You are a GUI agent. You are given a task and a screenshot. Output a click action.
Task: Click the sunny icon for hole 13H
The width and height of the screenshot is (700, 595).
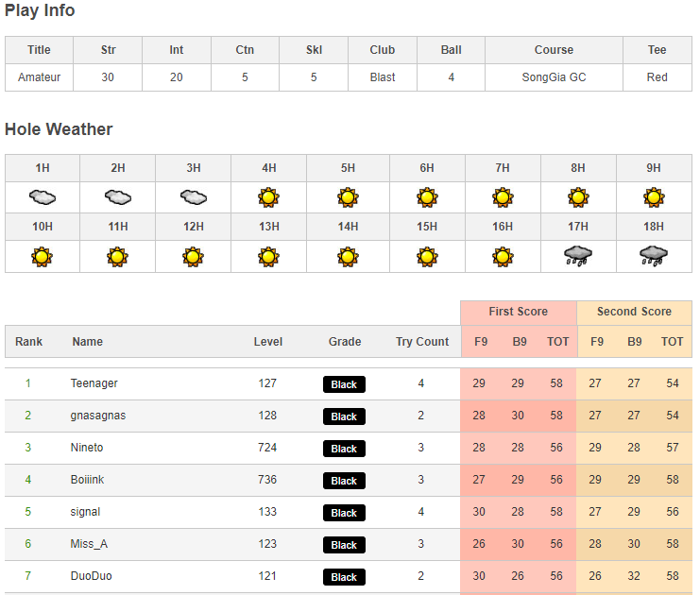click(x=269, y=256)
